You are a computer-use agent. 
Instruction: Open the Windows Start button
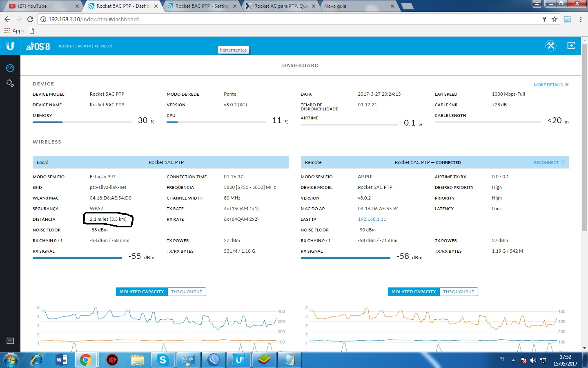click(x=11, y=360)
